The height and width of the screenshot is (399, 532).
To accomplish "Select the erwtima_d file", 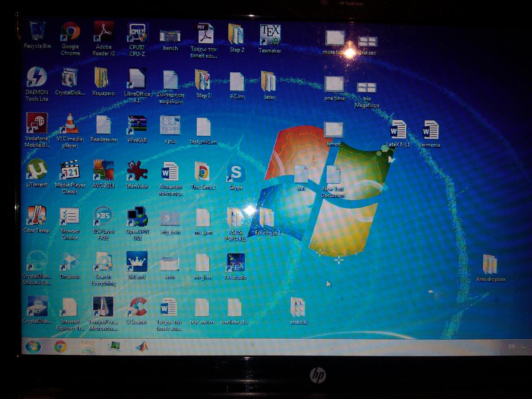I will click(234, 308).
